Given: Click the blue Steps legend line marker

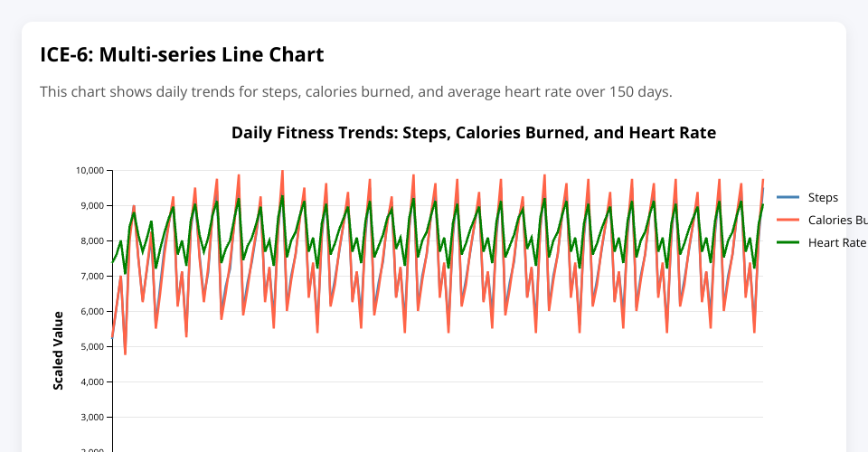Looking at the screenshot, I should pyautogui.click(x=789, y=198).
